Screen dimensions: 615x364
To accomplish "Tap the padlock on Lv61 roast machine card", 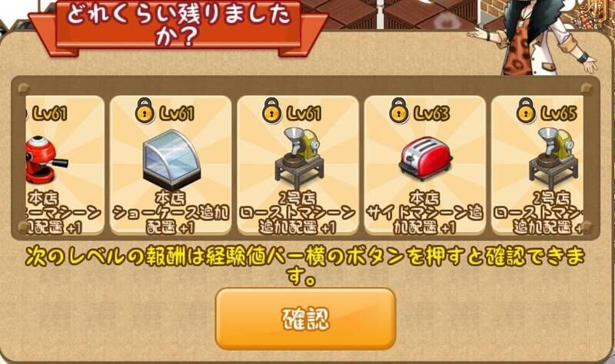I will coord(271,110).
